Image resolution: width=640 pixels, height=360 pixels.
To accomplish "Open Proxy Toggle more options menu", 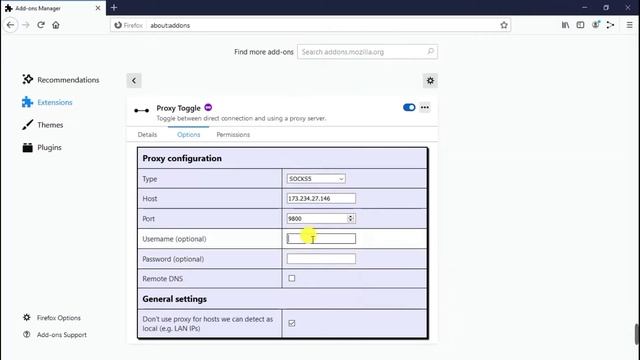I will (x=425, y=107).
